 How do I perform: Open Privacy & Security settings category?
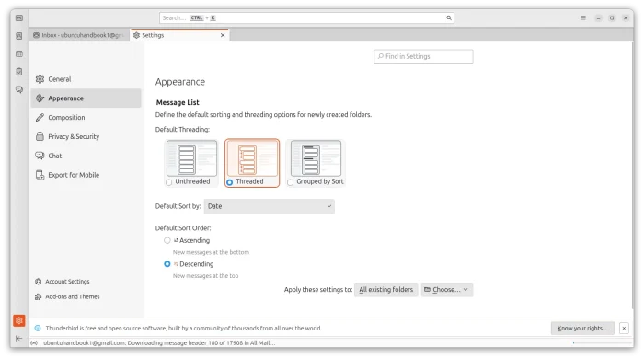point(86,136)
